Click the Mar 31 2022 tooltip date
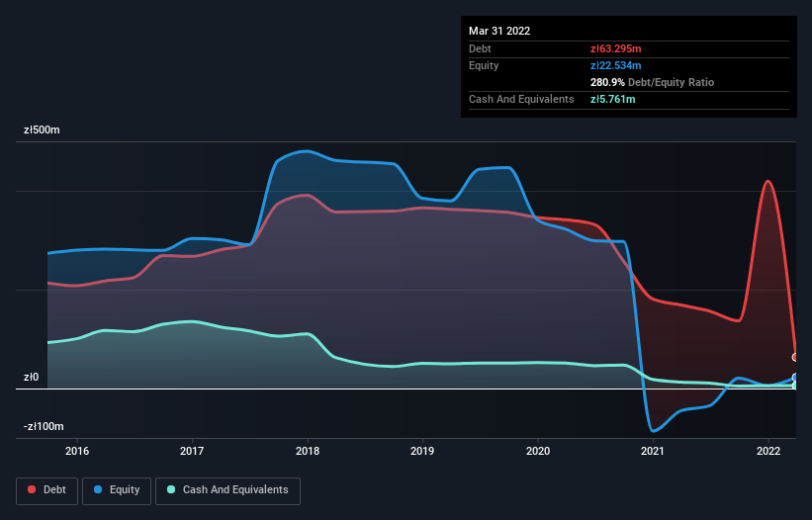Screen dimensions: 812x520 point(499,31)
